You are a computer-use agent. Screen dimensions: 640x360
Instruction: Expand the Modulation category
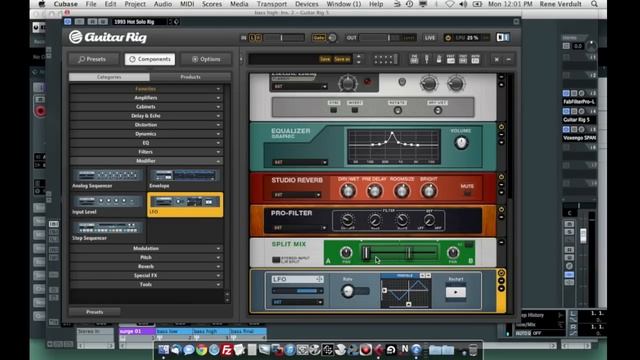[x=146, y=249]
